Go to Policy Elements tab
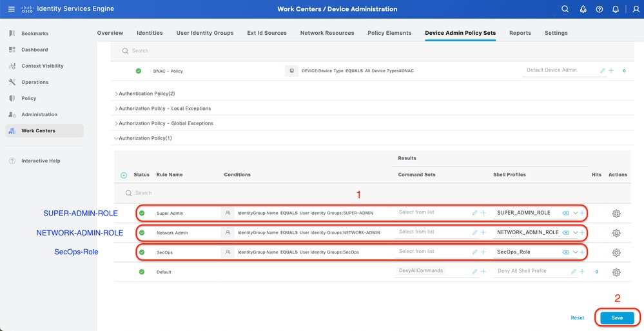The image size is (644, 331). (x=389, y=33)
